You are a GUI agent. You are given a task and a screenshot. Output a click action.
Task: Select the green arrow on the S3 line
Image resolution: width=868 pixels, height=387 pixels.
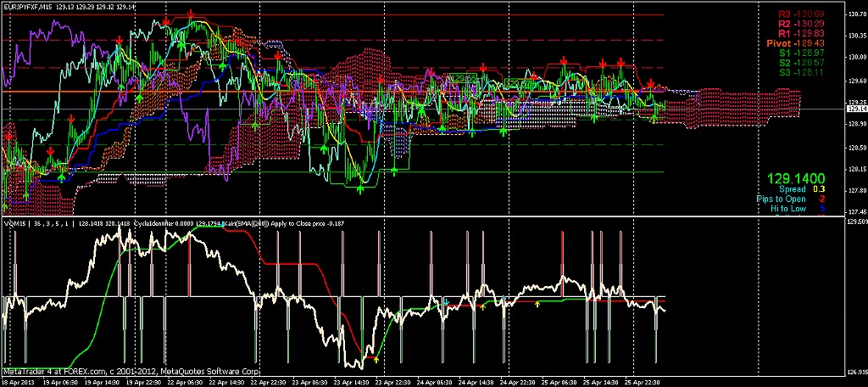click(394, 172)
